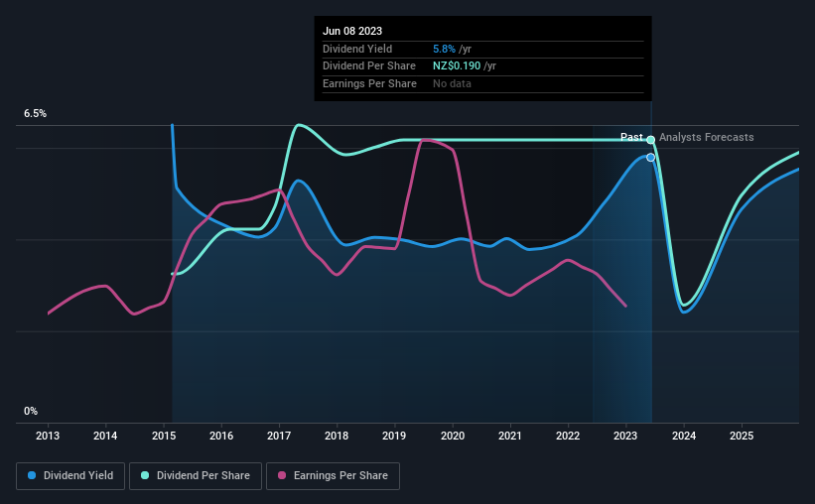Click the 2022 x-axis label
Image resolution: width=815 pixels, height=504 pixels.
(568, 436)
